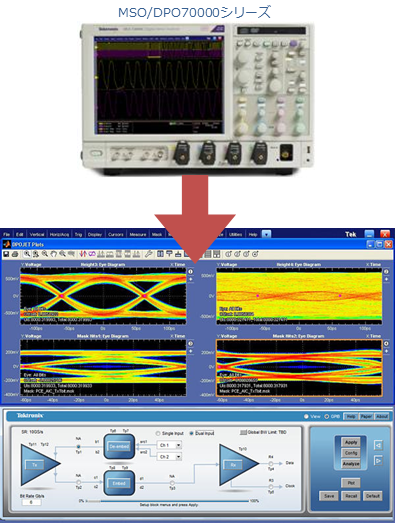Click the left arrow icon beside Apply
The width and height of the screenshot is (395, 523).
click(x=378, y=445)
